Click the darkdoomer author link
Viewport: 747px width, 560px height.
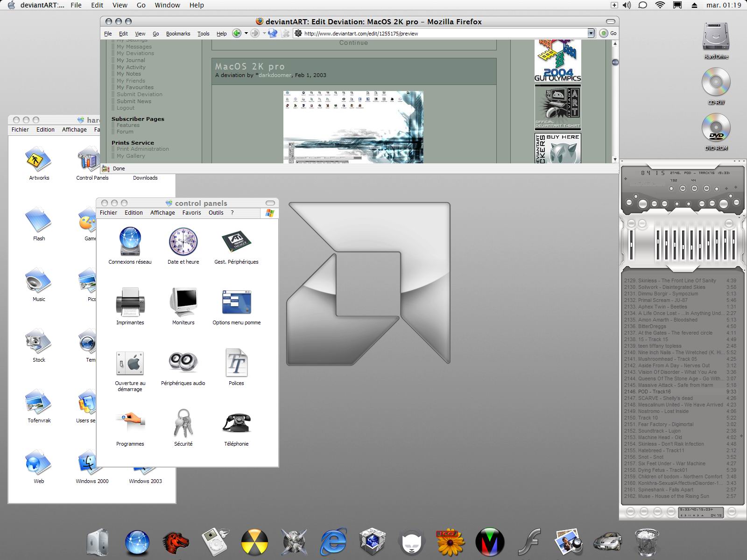click(275, 75)
